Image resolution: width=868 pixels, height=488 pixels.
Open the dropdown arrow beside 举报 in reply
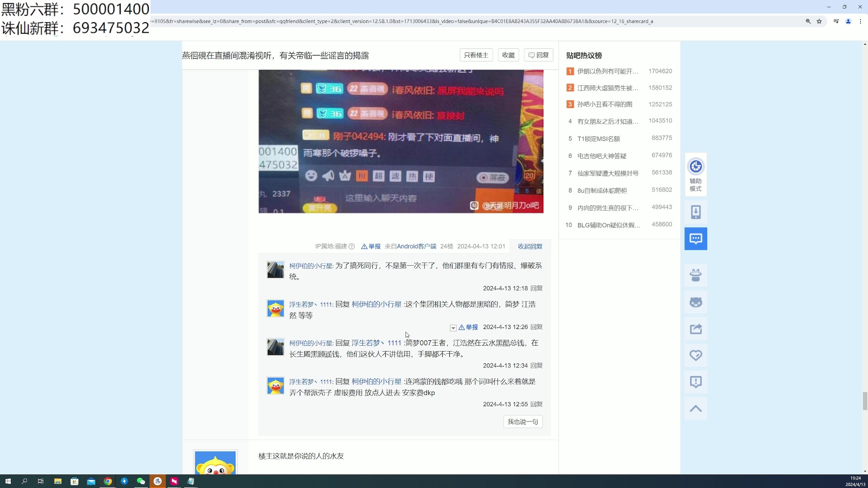click(453, 328)
